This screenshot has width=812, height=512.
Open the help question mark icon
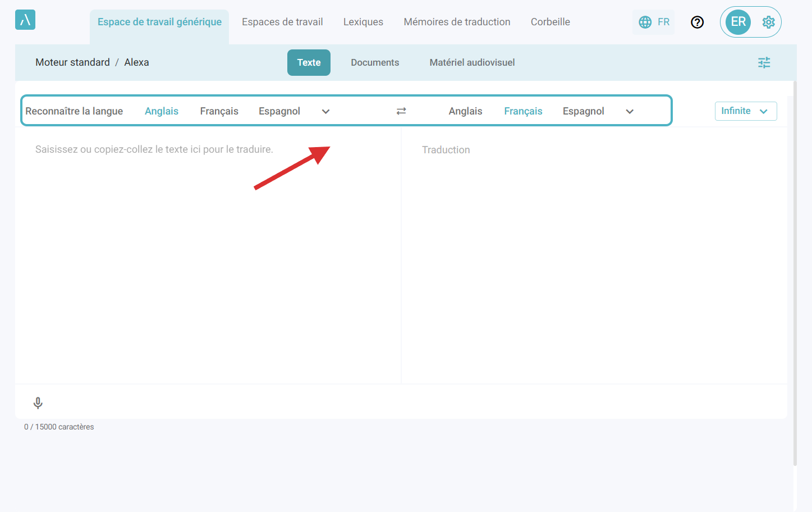pos(697,22)
